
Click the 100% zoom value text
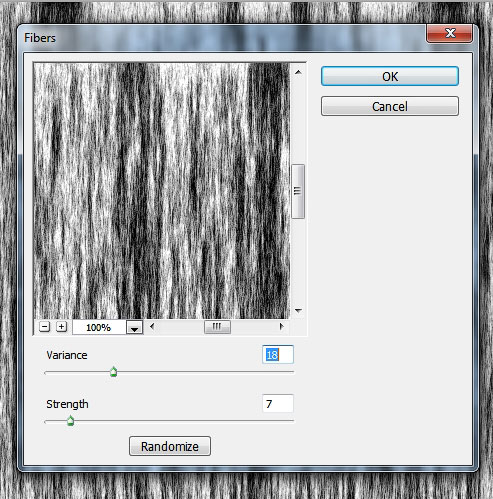[98, 328]
